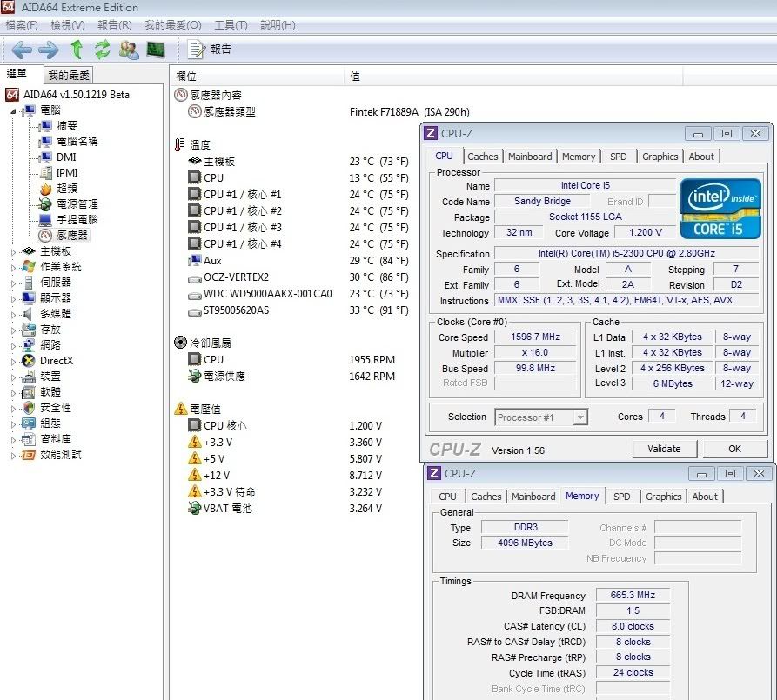The image size is (777, 700).
Task: Open Mainboard tab in upper CPU-Z window
Action: pos(530,157)
